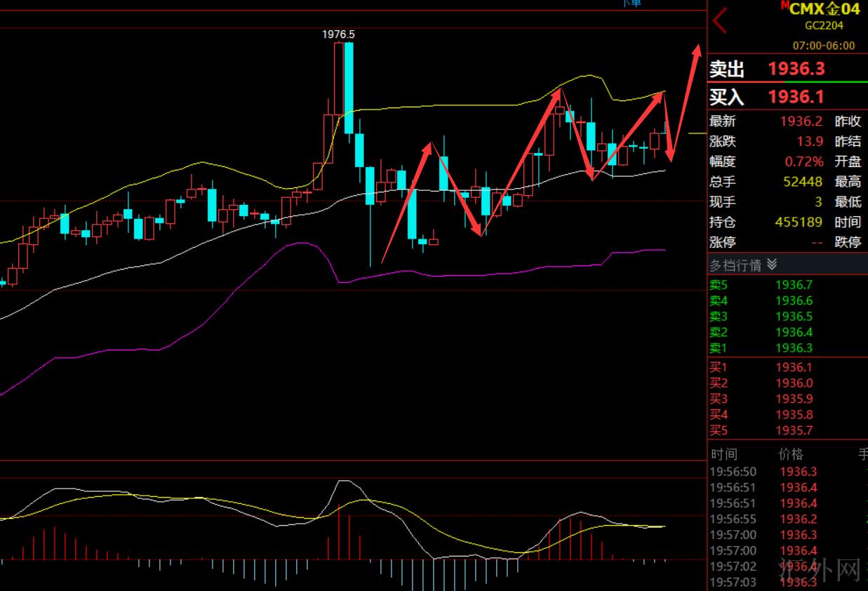Click the 时间 column header in tick list
Image resolution: width=868 pixels, height=591 pixels.
(723, 454)
